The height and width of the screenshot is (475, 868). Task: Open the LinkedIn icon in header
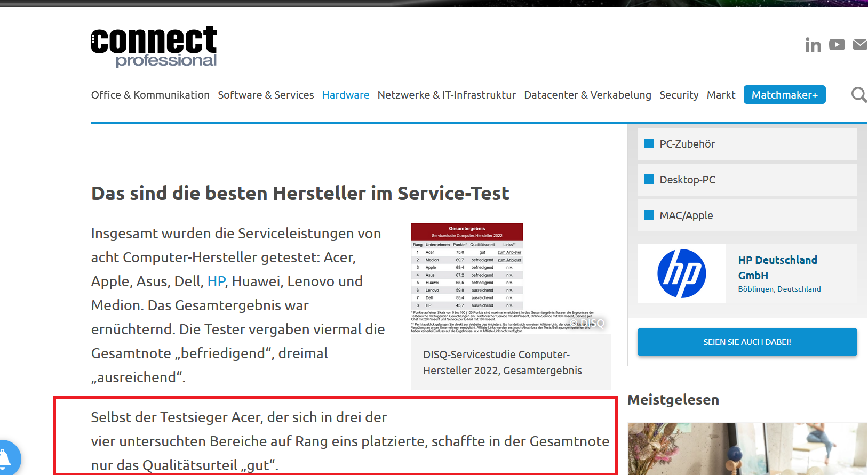pos(813,45)
